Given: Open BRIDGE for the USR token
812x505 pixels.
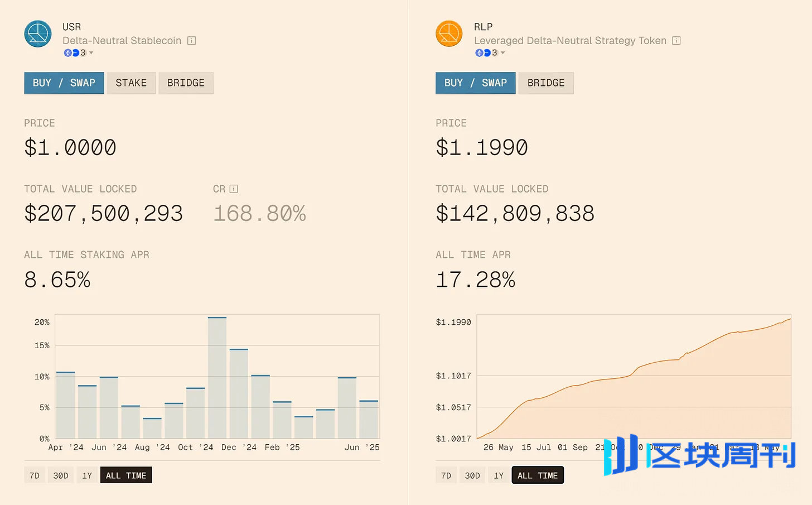Looking at the screenshot, I should (x=186, y=83).
